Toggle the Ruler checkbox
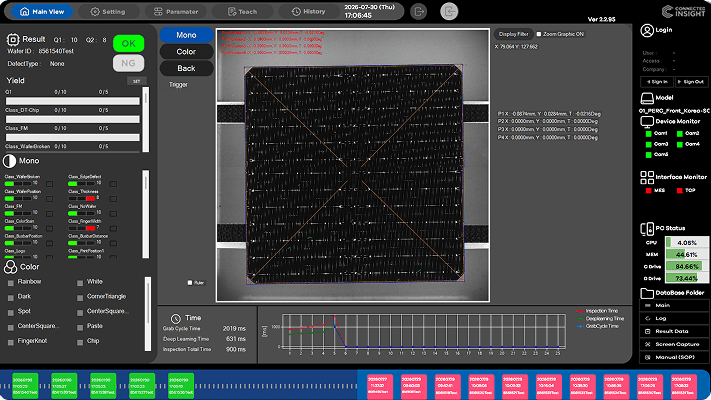Image resolution: width=711 pixels, height=400 pixels. click(x=190, y=283)
